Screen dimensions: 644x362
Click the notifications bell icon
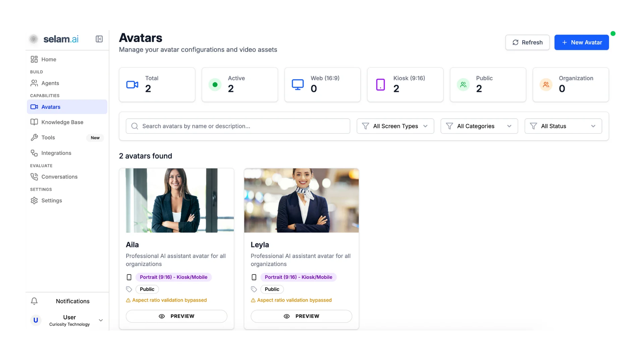click(34, 301)
